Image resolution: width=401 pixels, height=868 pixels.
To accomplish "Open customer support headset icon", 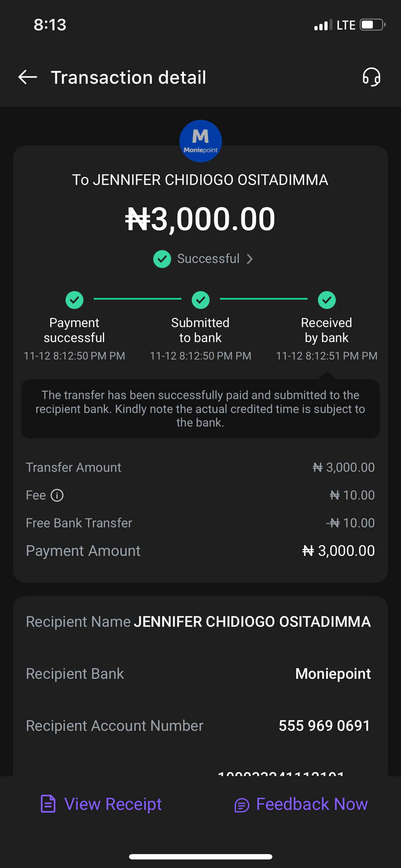I will (371, 77).
